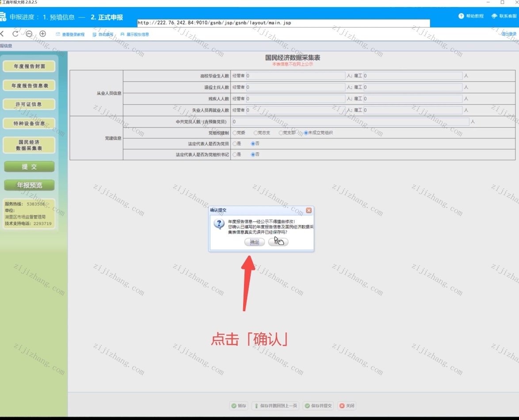This screenshot has width=519, height=420.
Task: Click the 高校毕业生人数 雇工 field
Action: click(413, 76)
